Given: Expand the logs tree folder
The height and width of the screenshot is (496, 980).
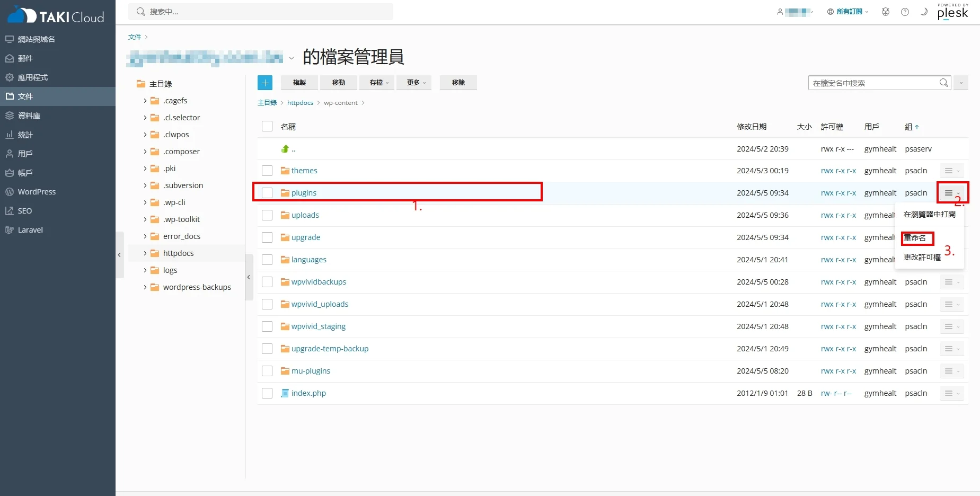Looking at the screenshot, I should click(x=145, y=270).
